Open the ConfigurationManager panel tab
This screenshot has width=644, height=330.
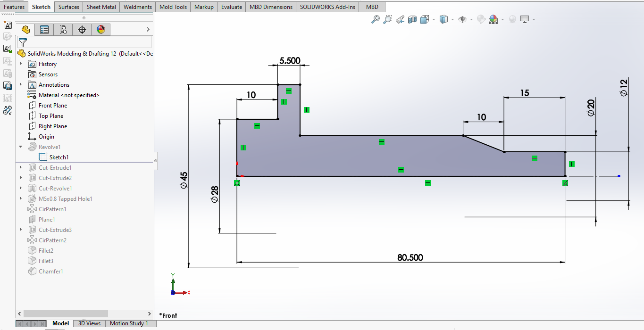click(x=63, y=30)
